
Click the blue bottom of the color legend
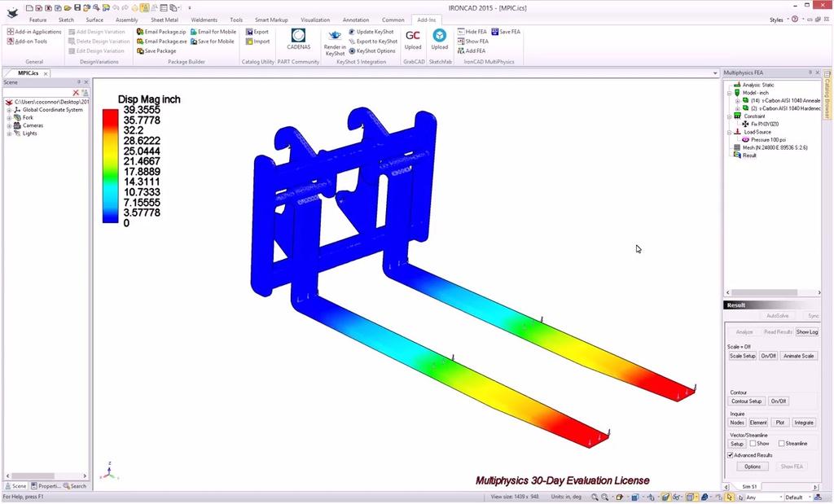point(110,217)
